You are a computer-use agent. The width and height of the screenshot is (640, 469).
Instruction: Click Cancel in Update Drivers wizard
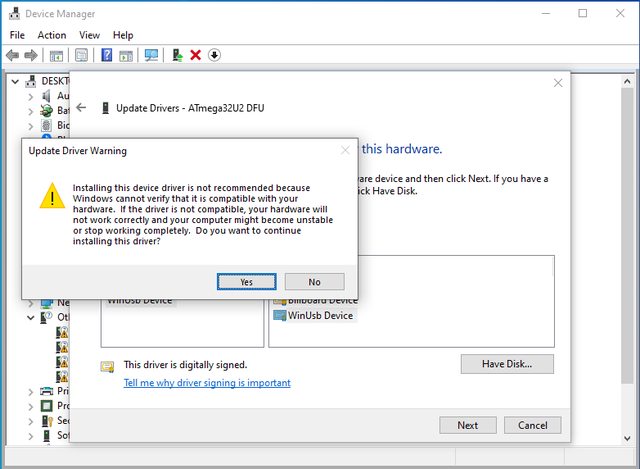point(533,425)
